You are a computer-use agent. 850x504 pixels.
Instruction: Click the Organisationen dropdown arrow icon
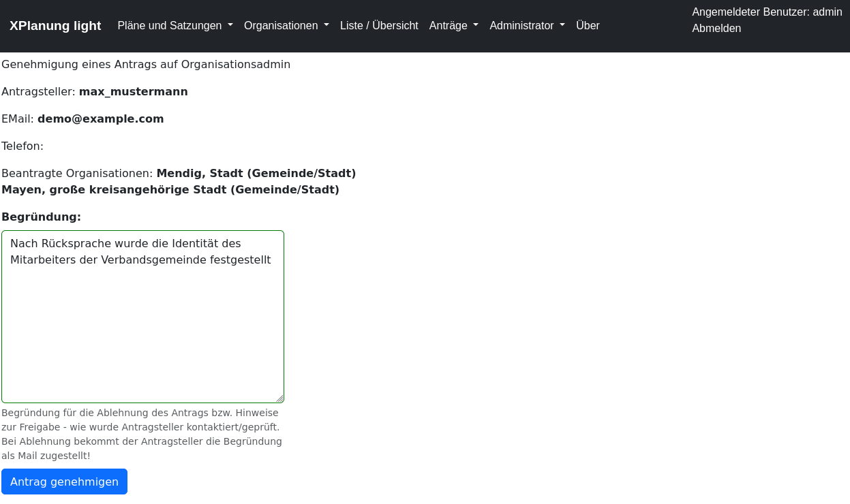(x=326, y=25)
